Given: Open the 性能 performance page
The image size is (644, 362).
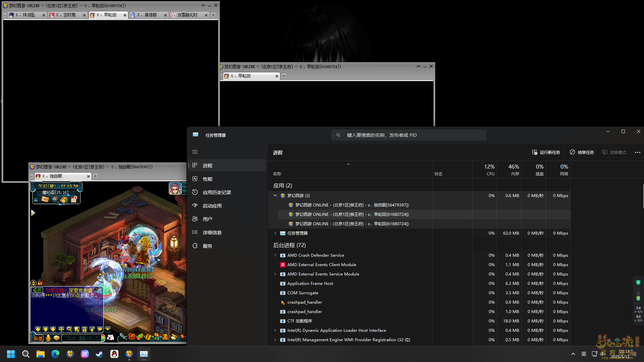Looking at the screenshot, I should (227, 179).
